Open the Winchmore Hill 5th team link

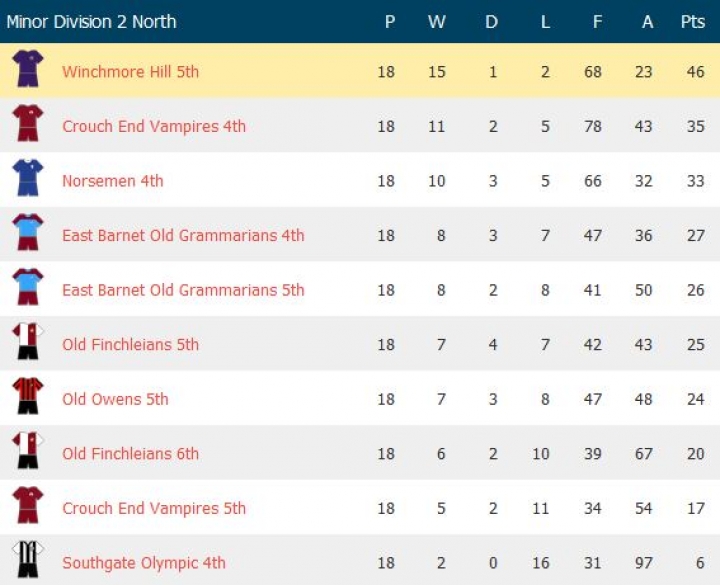pyautogui.click(x=130, y=72)
